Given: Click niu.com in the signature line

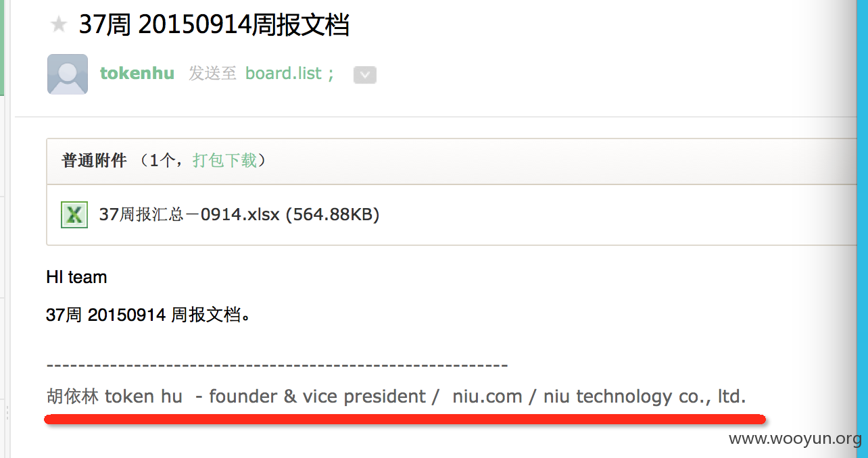Looking at the screenshot, I should click(487, 397).
